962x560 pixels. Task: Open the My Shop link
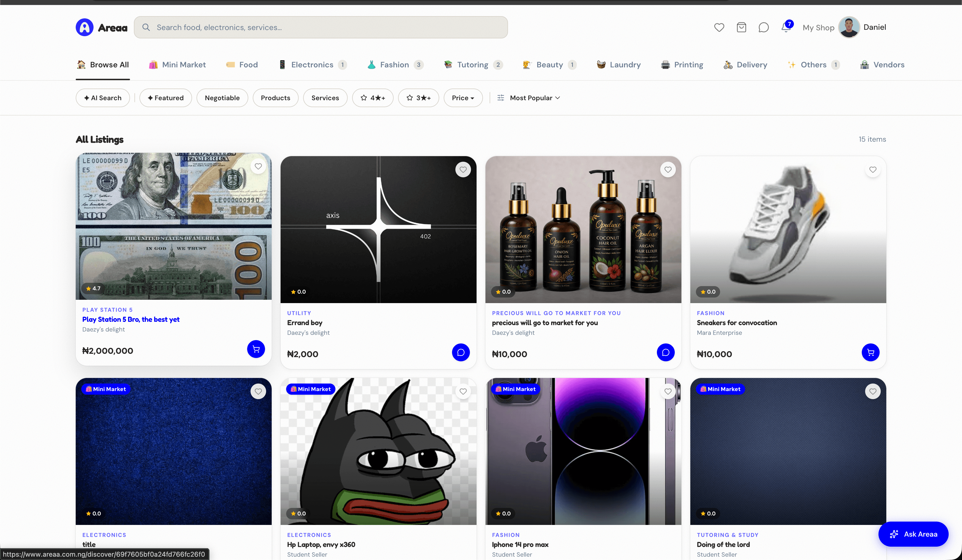pyautogui.click(x=818, y=28)
